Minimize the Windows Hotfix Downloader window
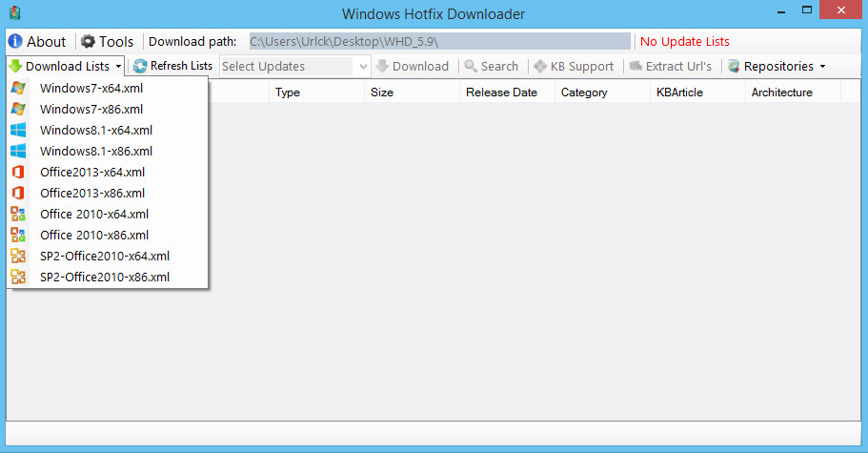The height and width of the screenshot is (453, 868). (x=781, y=11)
